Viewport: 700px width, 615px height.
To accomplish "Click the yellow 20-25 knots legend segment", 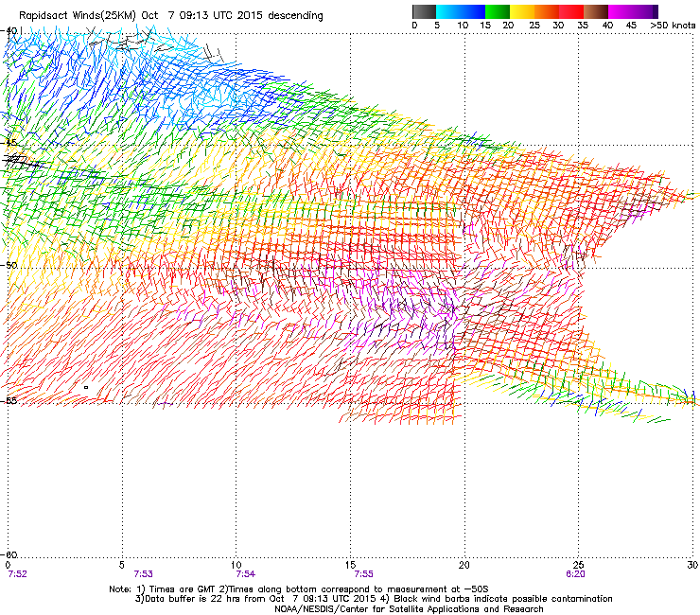I will click(x=522, y=11).
